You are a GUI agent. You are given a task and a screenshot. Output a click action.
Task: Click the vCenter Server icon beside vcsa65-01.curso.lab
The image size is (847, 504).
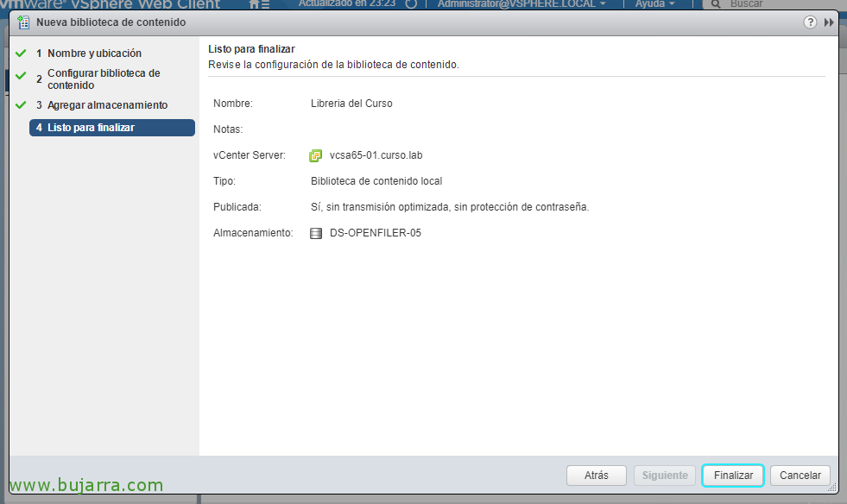(315, 155)
